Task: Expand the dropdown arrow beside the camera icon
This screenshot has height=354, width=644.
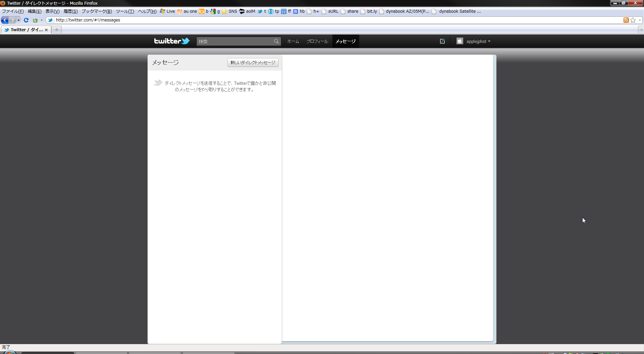Action: click(42, 20)
